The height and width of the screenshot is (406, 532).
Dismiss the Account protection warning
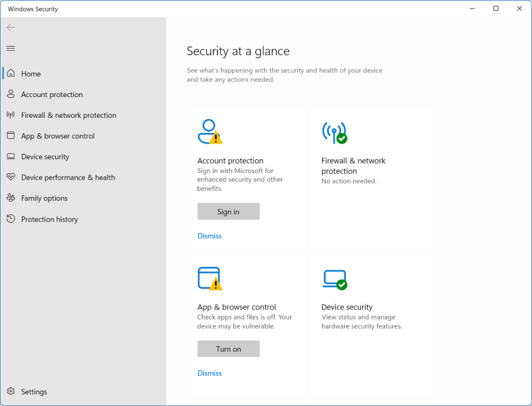209,236
